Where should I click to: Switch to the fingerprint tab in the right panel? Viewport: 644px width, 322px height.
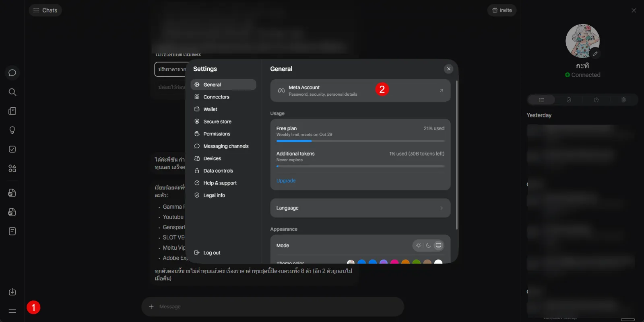tap(623, 100)
